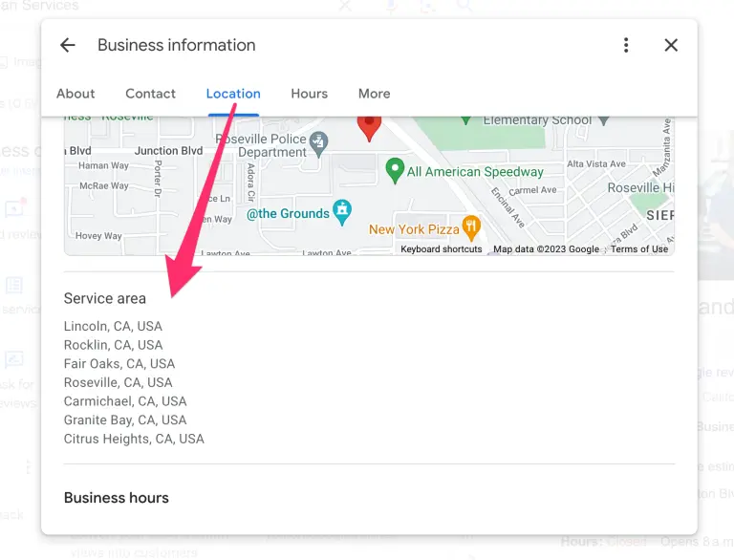Open the three-dot more options menu

(626, 45)
